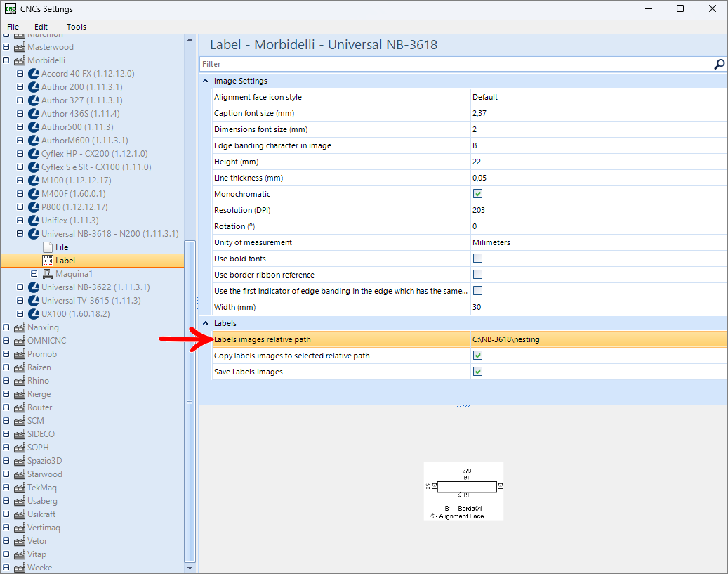Select Universal TV-3615 (1.11.3) in tree
The image size is (728, 574).
(x=91, y=301)
